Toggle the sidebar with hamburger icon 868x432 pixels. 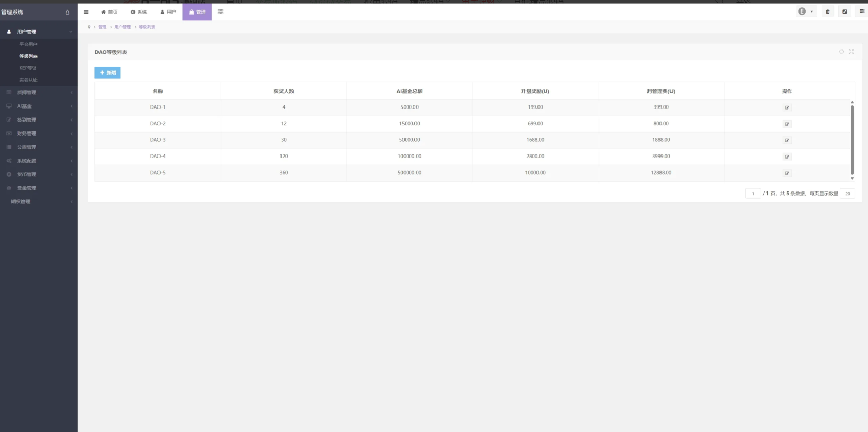pos(86,11)
